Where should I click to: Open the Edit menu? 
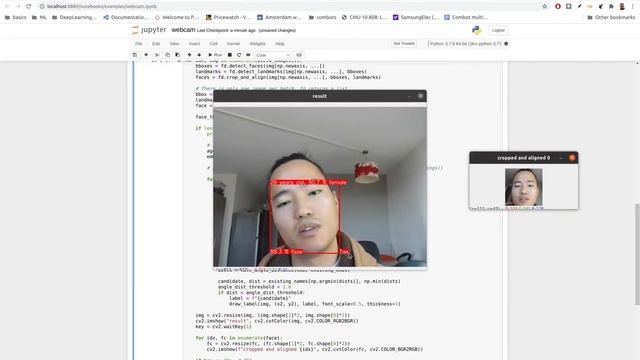(156, 44)
